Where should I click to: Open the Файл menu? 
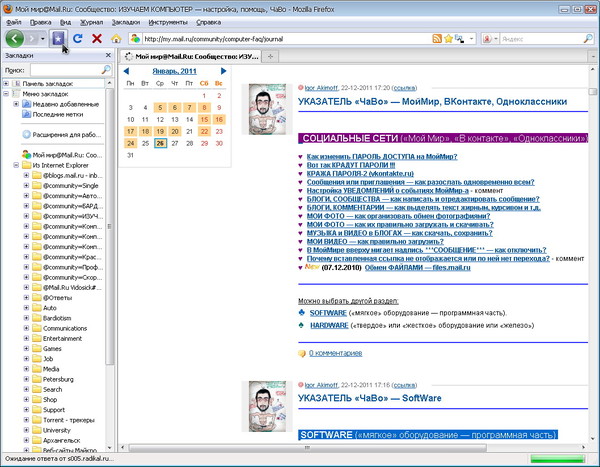(x=13, y=22)
